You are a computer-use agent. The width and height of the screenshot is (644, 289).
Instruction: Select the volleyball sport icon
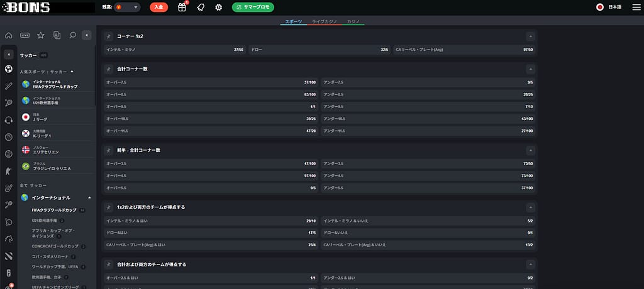coord(9,154)
